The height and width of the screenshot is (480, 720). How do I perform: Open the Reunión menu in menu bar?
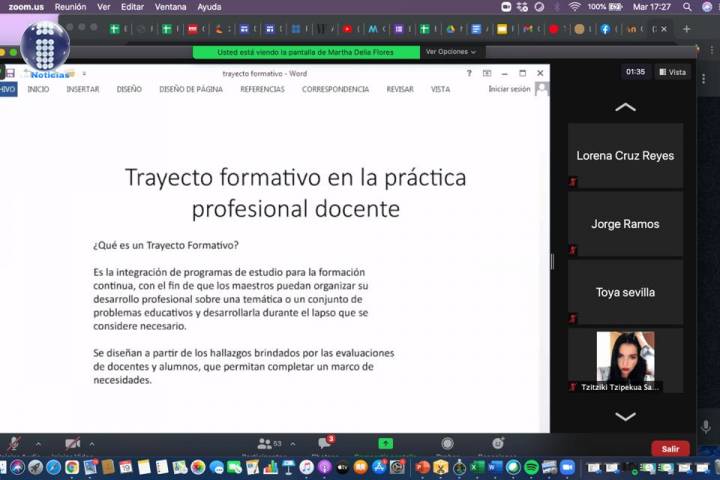(x=70, y=6)
